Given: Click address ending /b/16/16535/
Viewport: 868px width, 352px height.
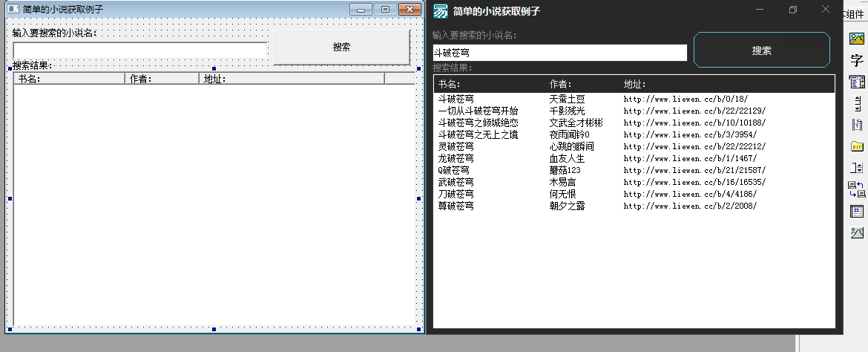Looking at the screenshot, I should (x=694, y=182).
